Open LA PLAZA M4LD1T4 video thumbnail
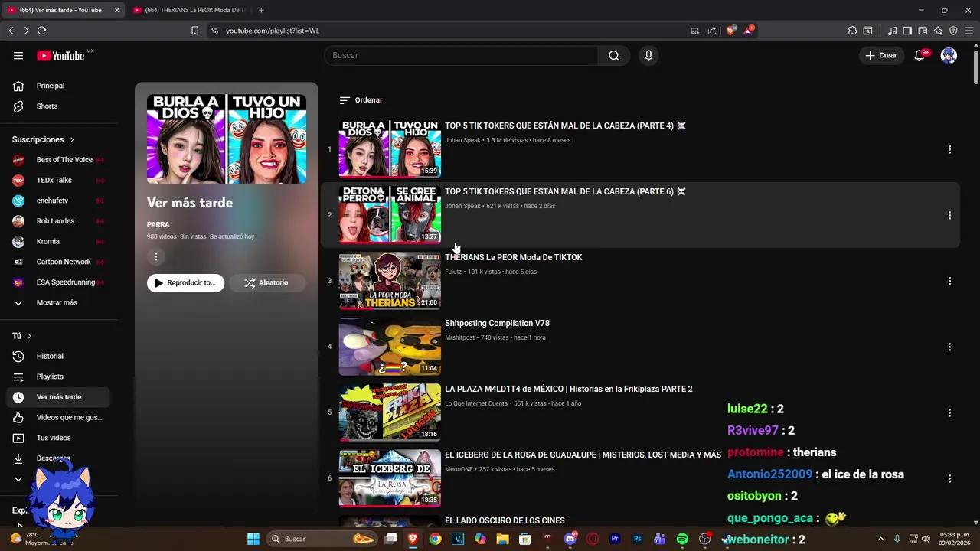 click(x=390, y=412)
